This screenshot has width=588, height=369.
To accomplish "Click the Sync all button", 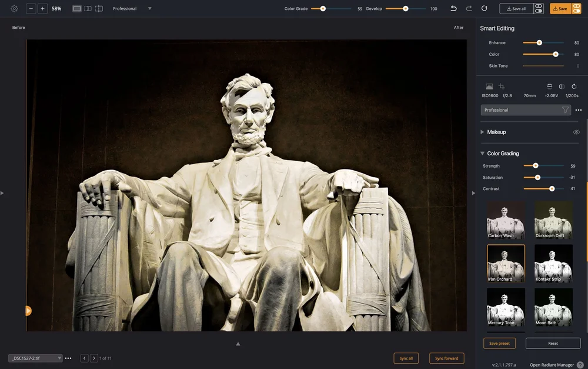I will [406, 358].
